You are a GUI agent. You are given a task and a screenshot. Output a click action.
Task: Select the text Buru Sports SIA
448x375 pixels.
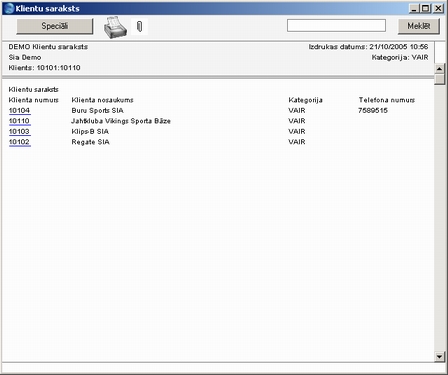tap(97, 110)
